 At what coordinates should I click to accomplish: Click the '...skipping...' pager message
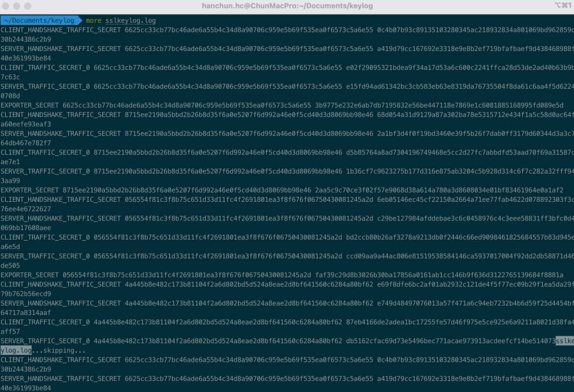(58, 351)
